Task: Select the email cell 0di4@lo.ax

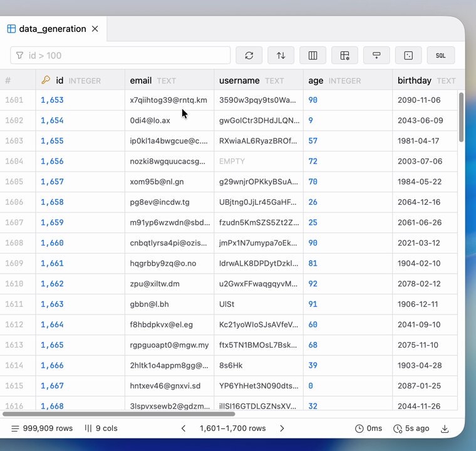Action: [x=150, y=120]
